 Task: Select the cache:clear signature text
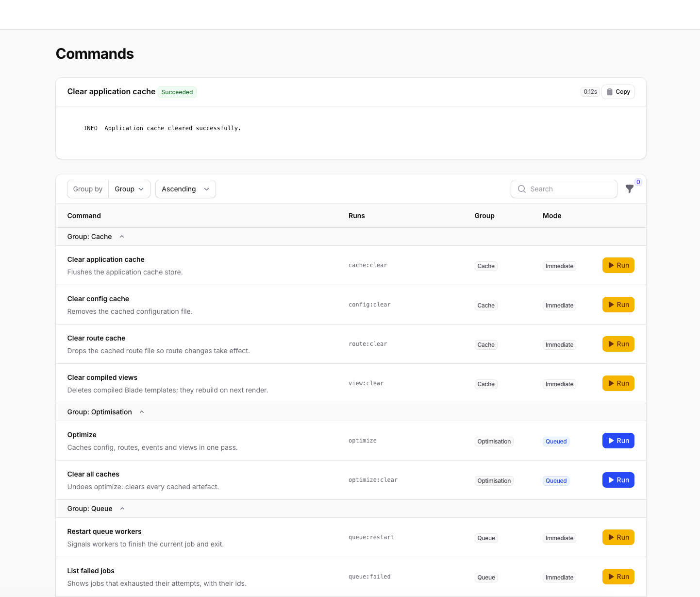pos(368,265)
